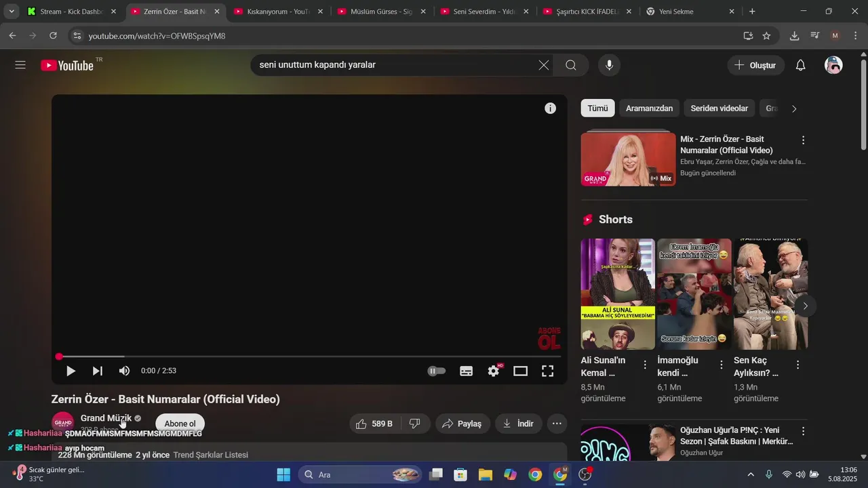Open Windows Start menu

click(283, 474)
